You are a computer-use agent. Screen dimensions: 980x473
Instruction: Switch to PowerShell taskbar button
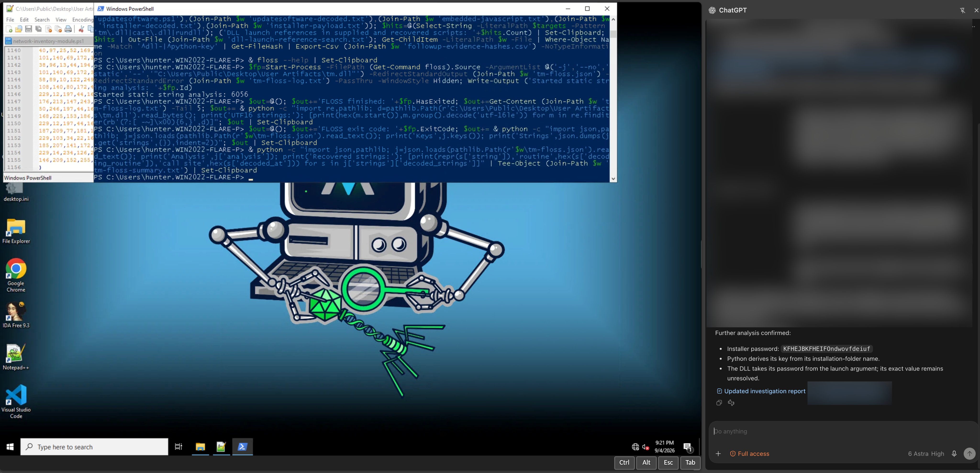click(242, 447)
